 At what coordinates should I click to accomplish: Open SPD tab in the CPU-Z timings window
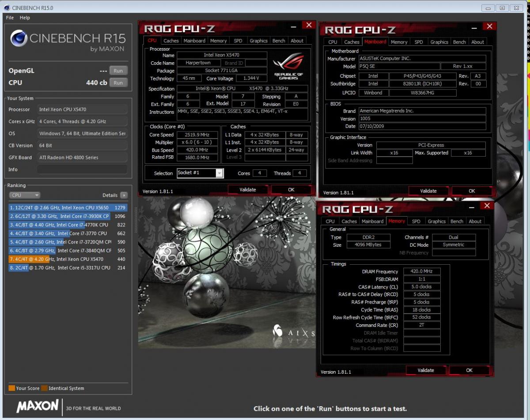416,221
